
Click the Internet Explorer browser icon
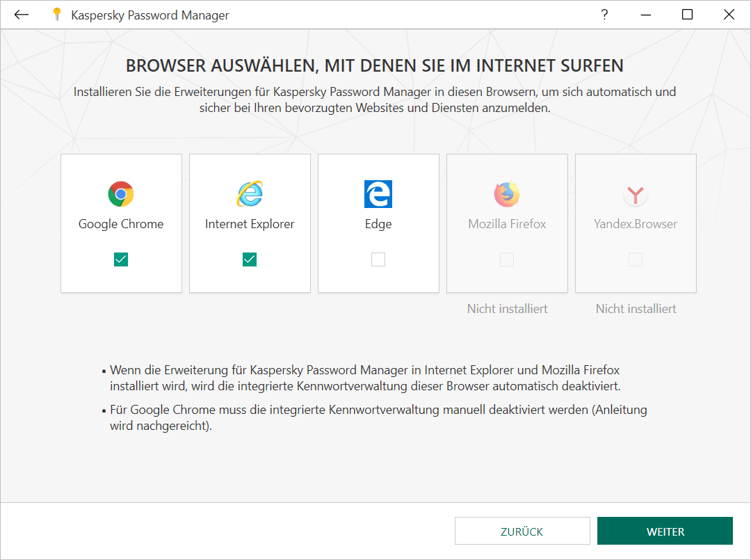tap(250, 194)
